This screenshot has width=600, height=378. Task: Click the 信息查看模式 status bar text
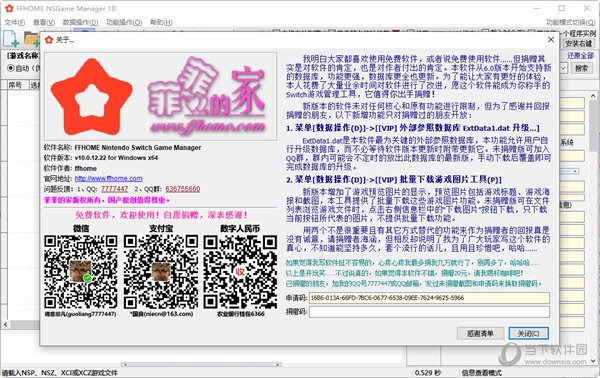[481, 373]
